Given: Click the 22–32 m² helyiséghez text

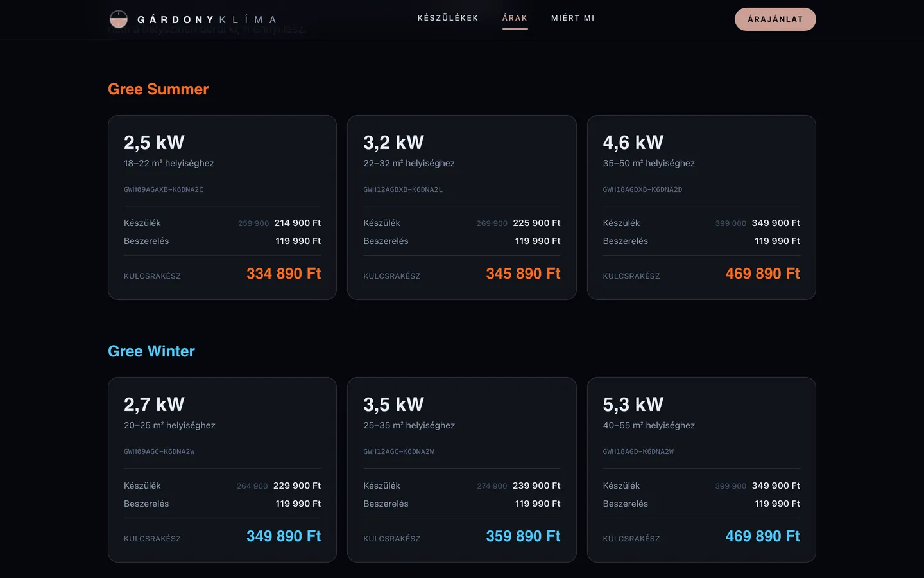Looking at the screenshot, I should pyautogui.click(x=409, y=163).
